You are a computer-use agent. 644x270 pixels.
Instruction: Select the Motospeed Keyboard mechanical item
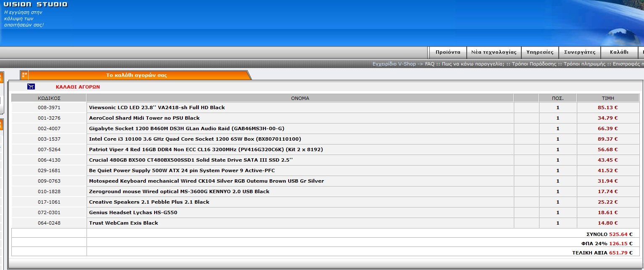click(x=206, y=181)
